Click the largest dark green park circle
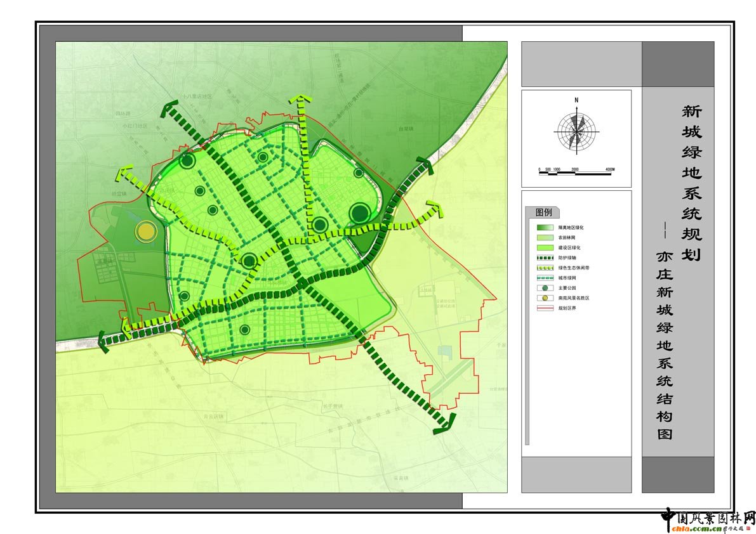756x534 pixels. click(359, 212)
